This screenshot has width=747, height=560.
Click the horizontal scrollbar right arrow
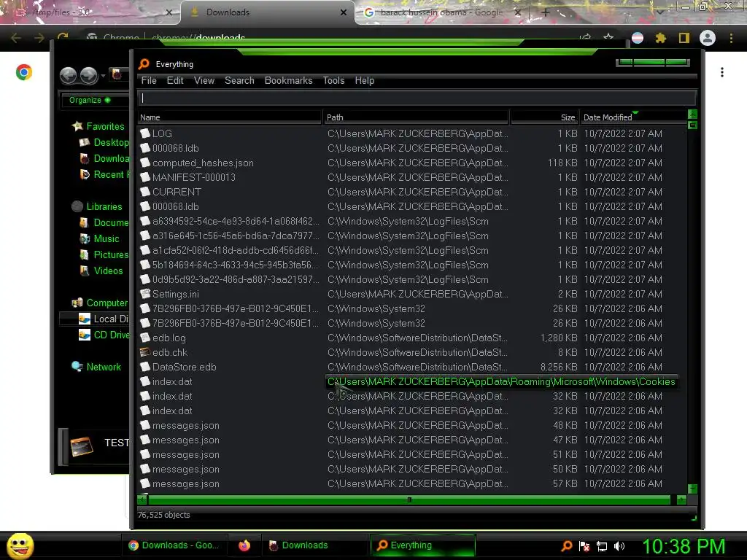click(x=681, y=499)
